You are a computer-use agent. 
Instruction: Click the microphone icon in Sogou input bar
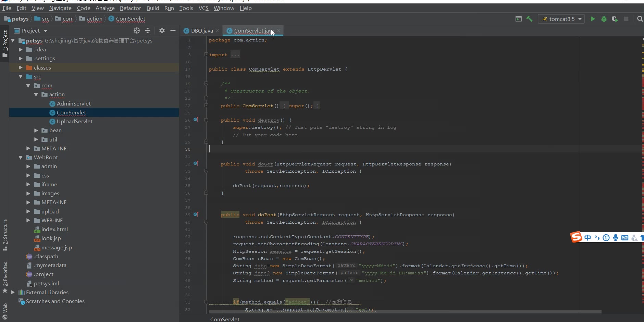tap(616, 238)
